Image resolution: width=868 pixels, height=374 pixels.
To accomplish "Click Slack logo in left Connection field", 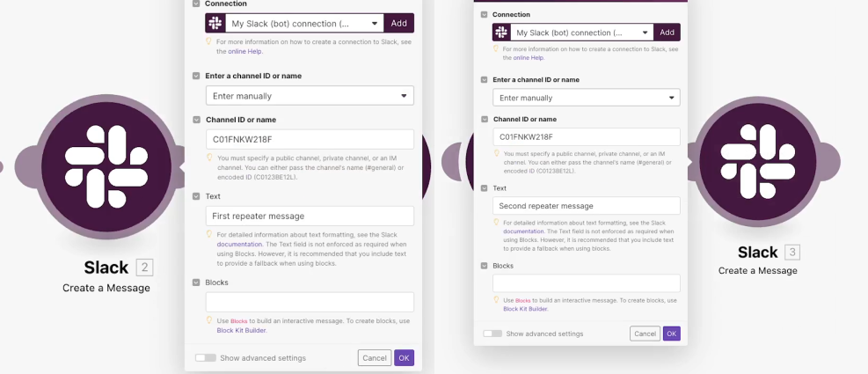I will 215,23.
